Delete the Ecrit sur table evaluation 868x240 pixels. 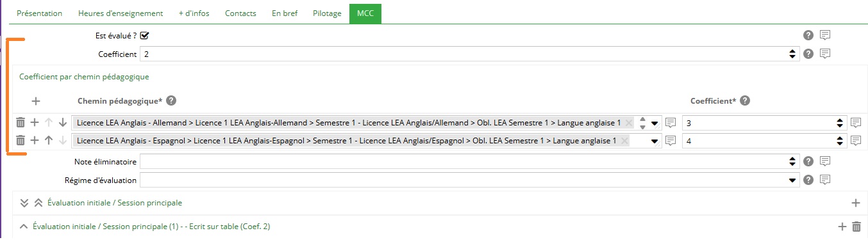pos(856,226)
